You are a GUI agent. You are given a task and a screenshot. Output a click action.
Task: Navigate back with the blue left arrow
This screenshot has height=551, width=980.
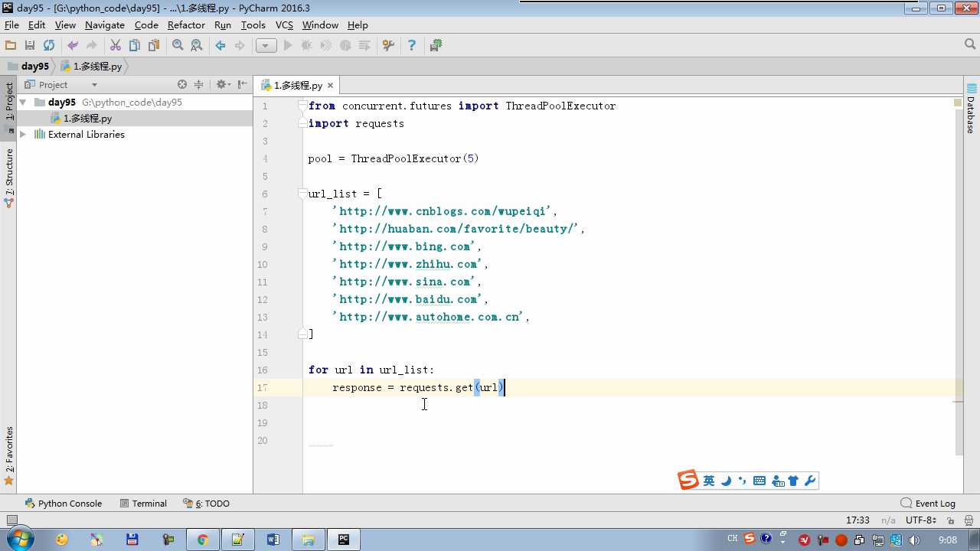[220, 46]
